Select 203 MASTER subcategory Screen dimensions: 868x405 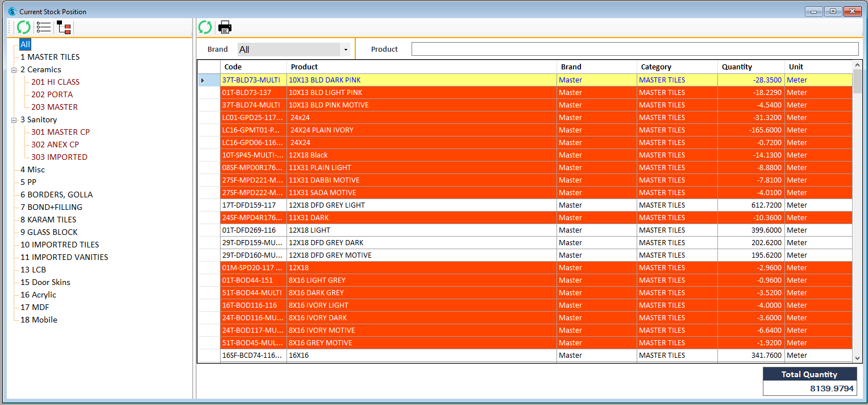[54, 107]
